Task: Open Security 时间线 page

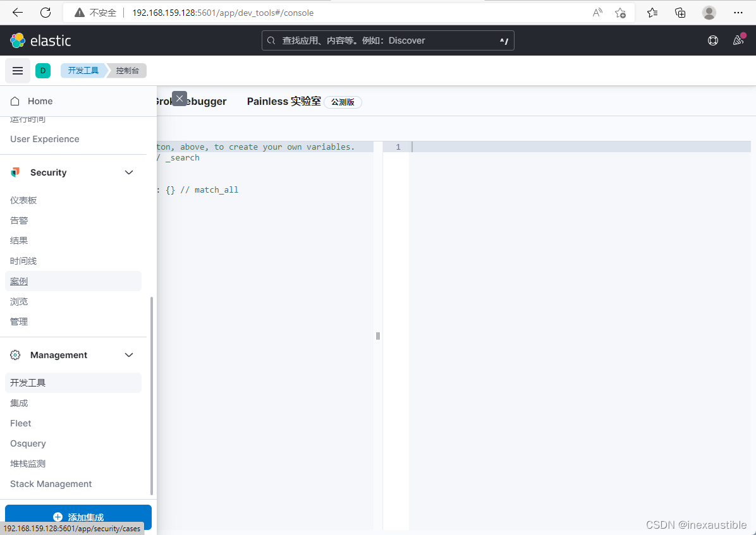Action: 23,261
